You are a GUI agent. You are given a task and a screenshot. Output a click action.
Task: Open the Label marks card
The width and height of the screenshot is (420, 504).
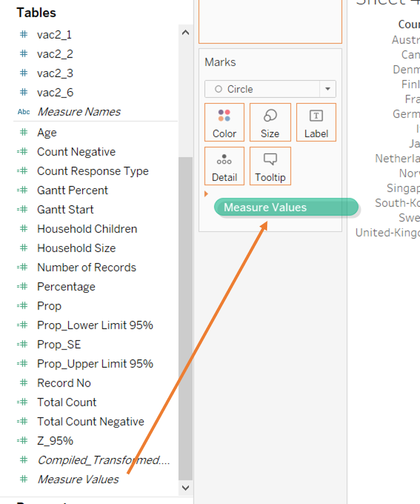click(316, 122)
